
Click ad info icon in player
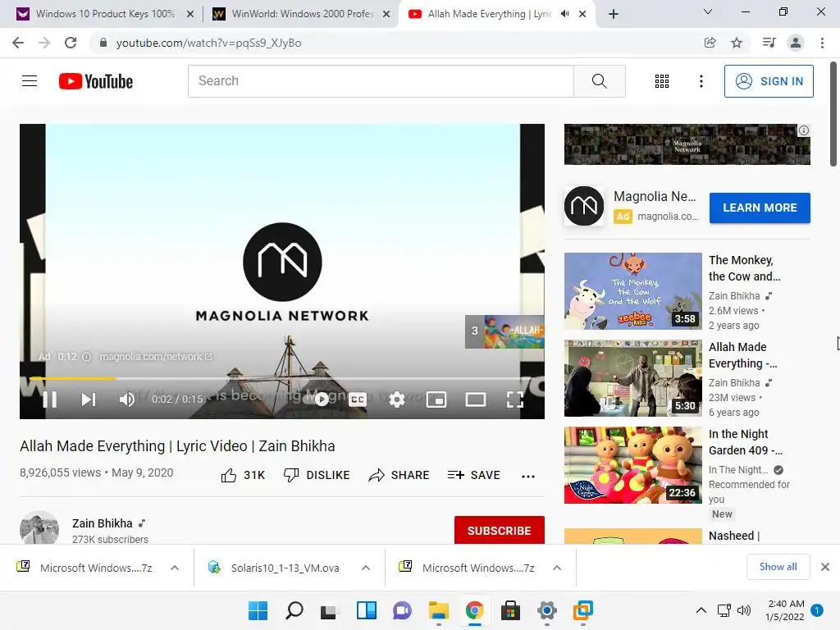click(86, 357)
